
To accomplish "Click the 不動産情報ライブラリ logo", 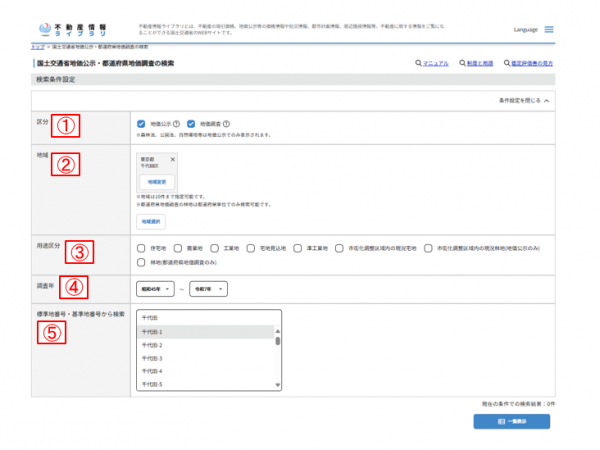I will click(x=68, y=30).
